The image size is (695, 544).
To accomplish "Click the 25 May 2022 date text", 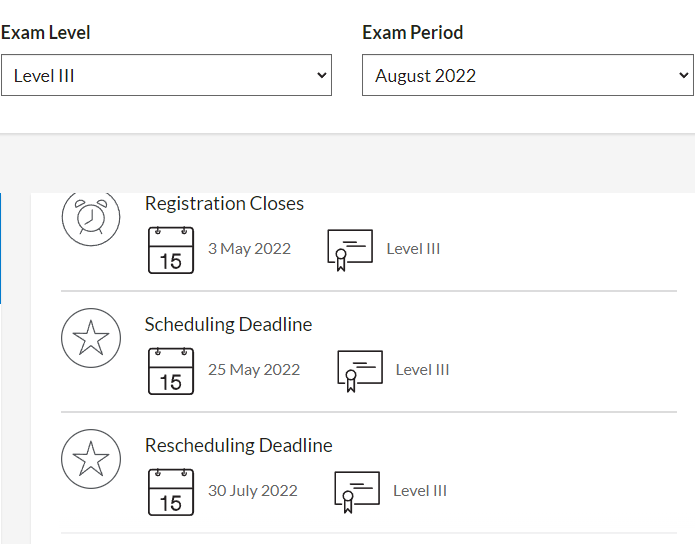I will [254, 370].
